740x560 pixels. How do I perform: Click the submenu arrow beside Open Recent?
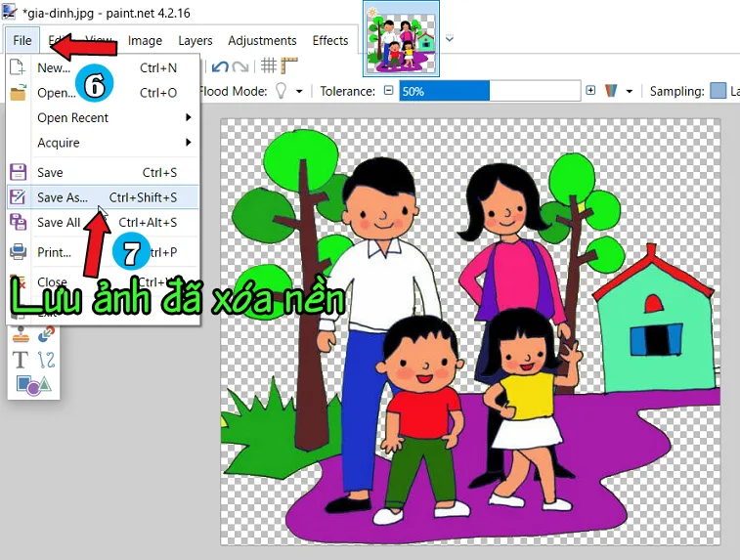189,117
